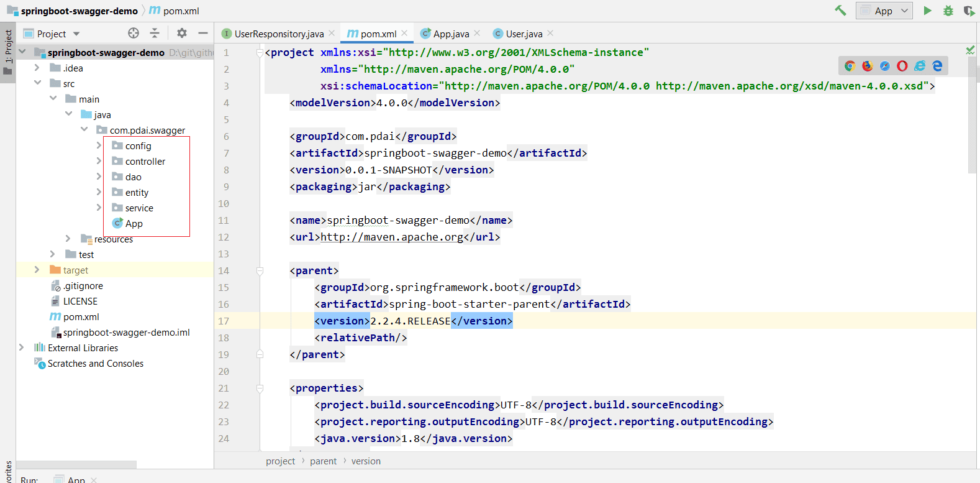Run the App with green play button
Screen dimensions: 980x483
(x=927, y=11)
